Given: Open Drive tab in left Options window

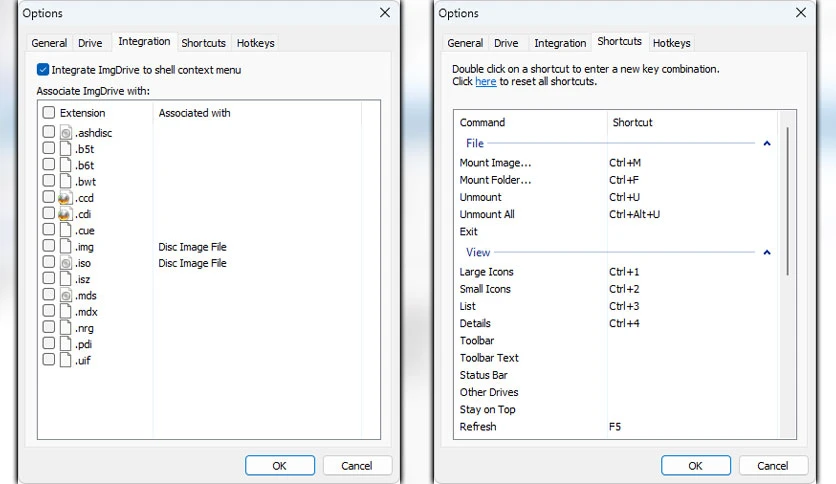Looking at the screenshot, I should pos(90,43).
